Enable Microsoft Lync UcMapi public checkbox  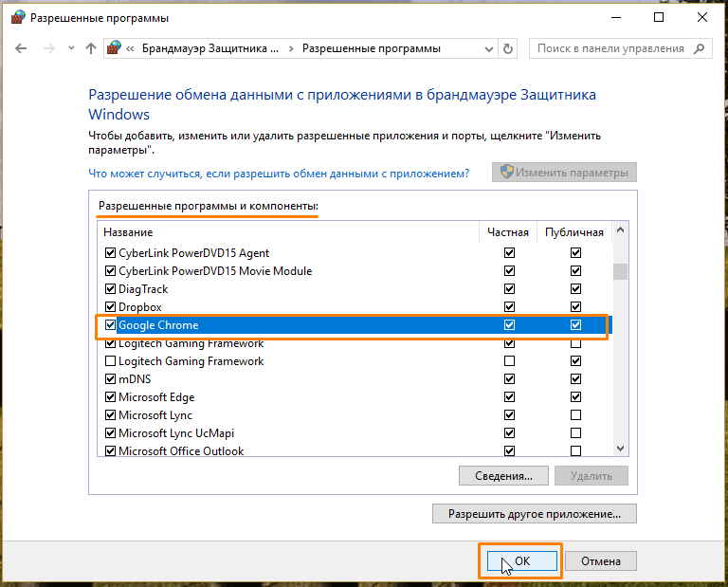[575, 432]
